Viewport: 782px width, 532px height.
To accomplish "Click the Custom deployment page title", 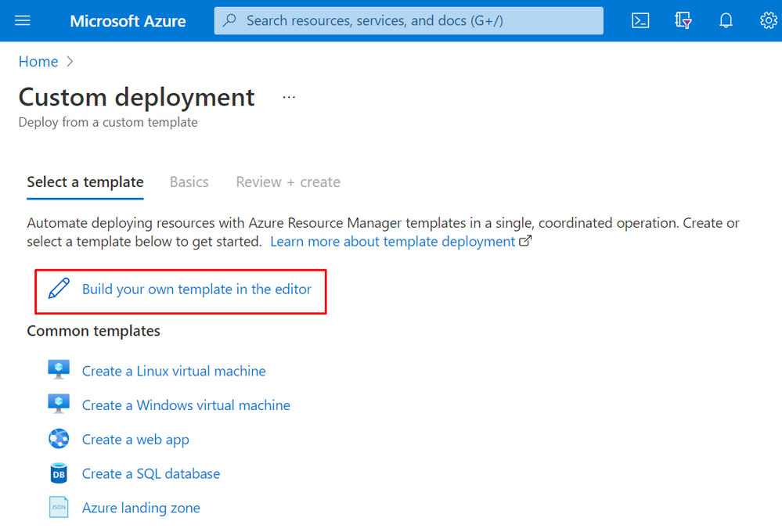I will (137, 97).
